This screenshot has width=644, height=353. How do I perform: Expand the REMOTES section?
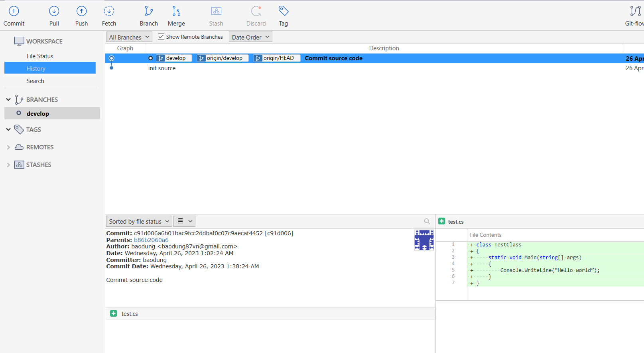(x=8, y=147)
